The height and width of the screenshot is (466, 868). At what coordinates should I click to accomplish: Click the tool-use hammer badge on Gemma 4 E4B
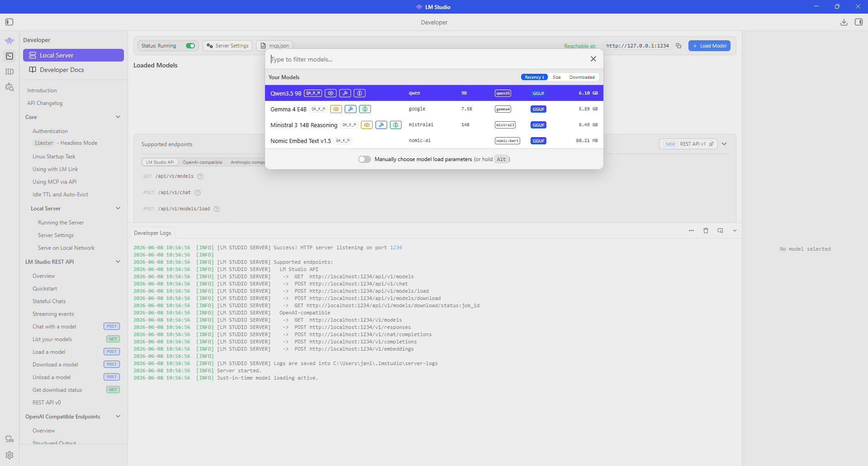(351, 109)
